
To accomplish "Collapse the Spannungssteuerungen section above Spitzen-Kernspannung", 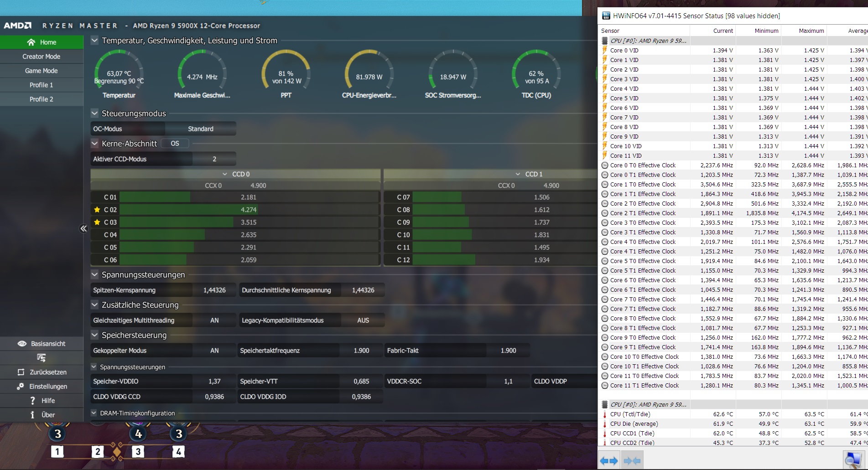I will point(94,274).
